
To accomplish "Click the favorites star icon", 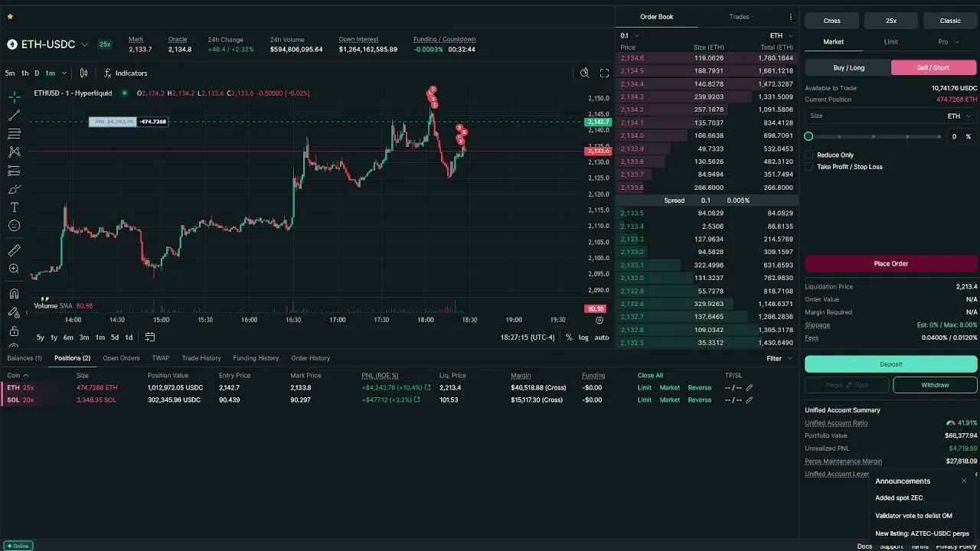I will [10, 16].
